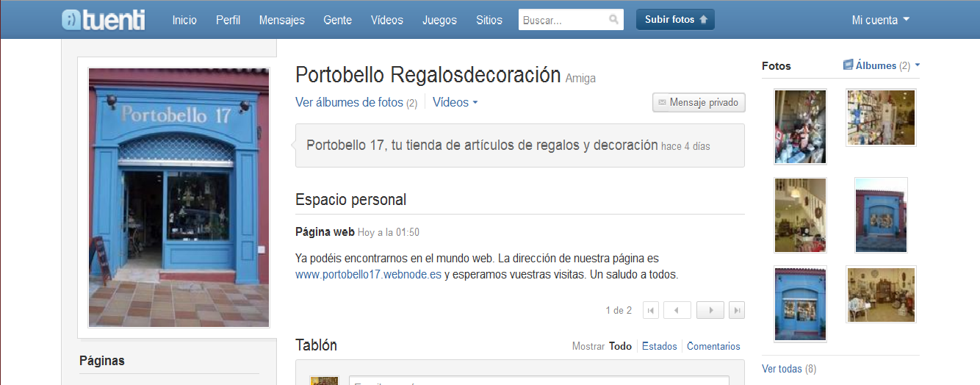Click inside the Buscar search field
980x385 pixels.
tap(562, 20)
